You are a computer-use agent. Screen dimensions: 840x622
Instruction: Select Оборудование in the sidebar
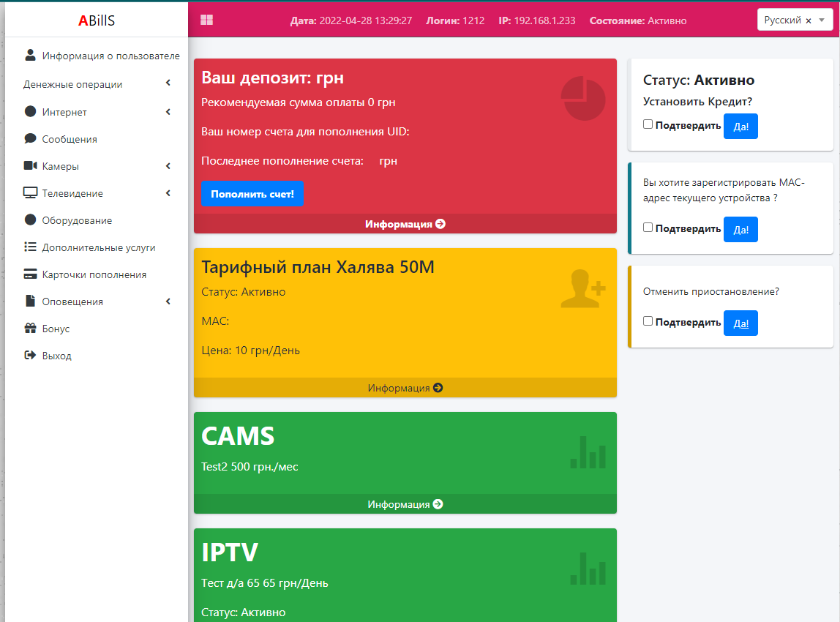pos(77,220)
